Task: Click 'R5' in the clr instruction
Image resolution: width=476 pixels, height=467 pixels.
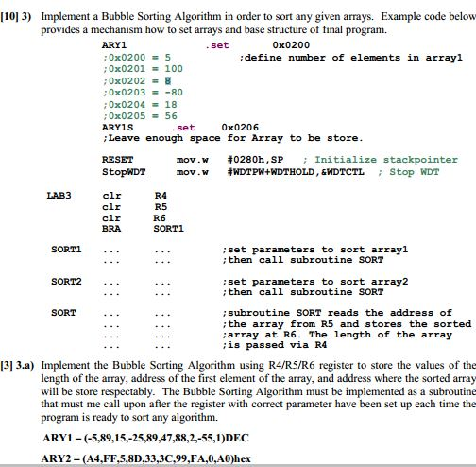Action: (161, 207)
